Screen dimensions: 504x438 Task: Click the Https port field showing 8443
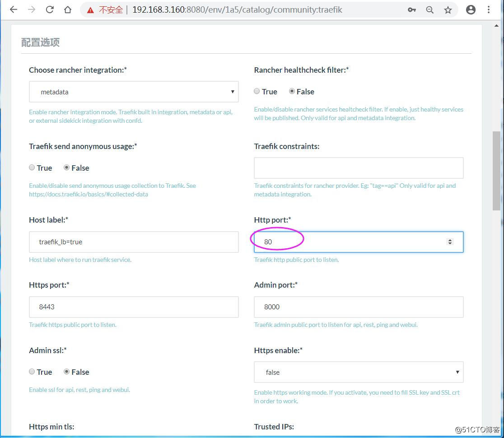(134, 307)
